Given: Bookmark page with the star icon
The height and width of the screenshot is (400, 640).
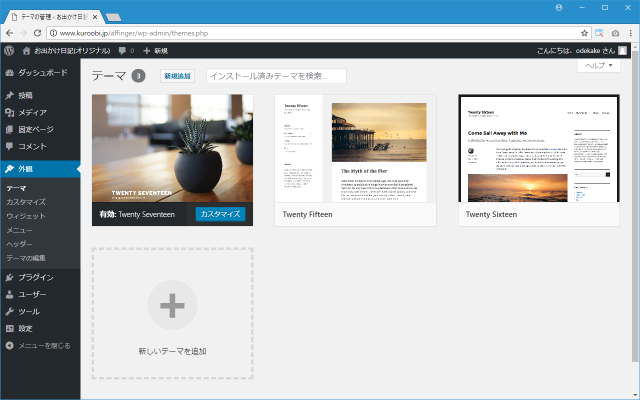Looking at the screenshot, I should [584, 33].
